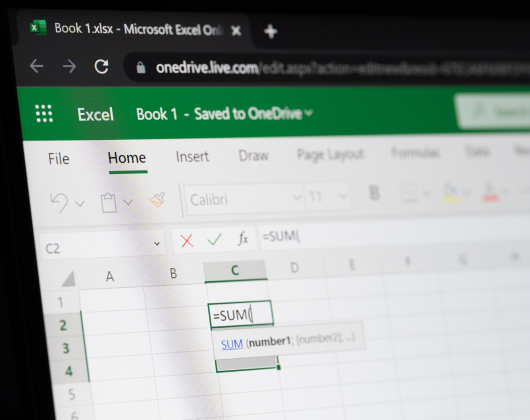Confirm the formula with green checkmark
The image size is (530, 420).
coord(214,240)
